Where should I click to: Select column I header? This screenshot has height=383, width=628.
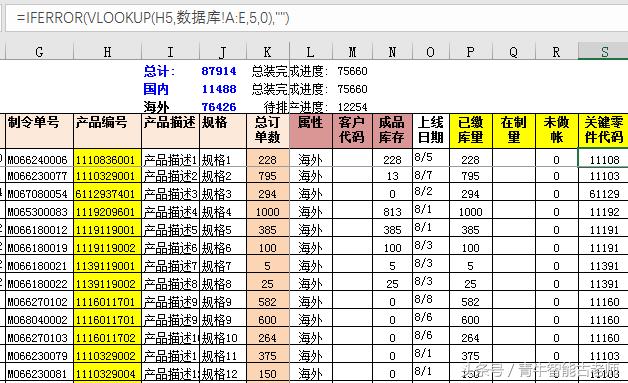click(x=170, y=52)
